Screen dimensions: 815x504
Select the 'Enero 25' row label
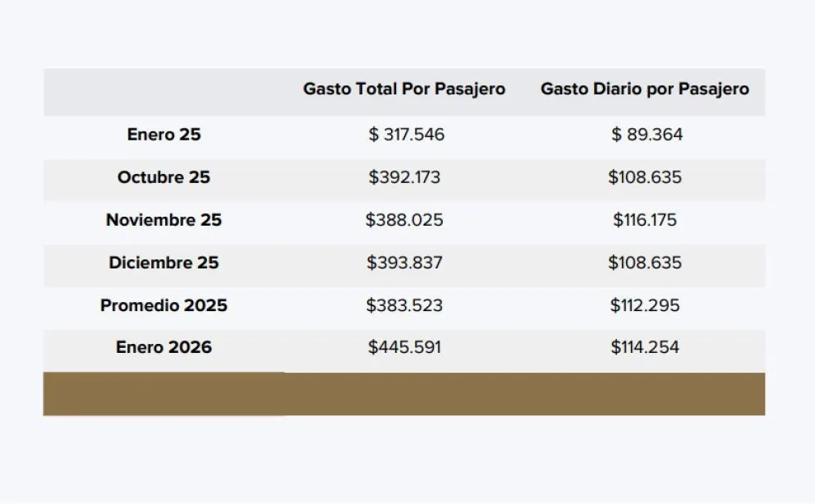point(163,135)
